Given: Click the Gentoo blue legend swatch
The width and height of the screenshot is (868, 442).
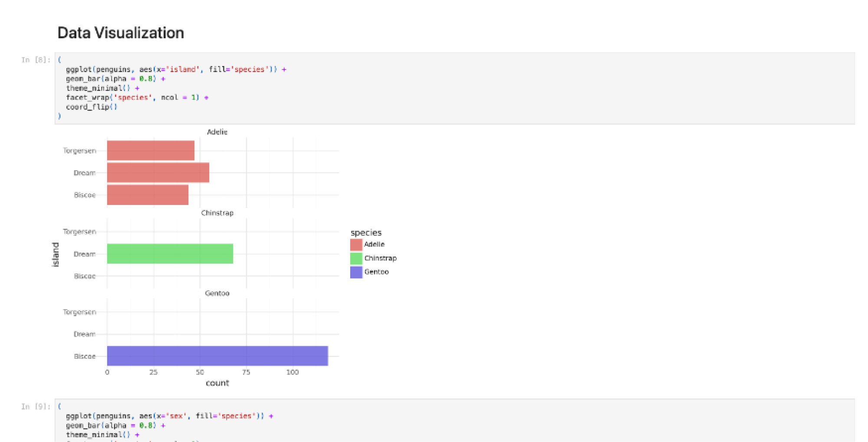Looking at the screenshot, I should (356, 272).
